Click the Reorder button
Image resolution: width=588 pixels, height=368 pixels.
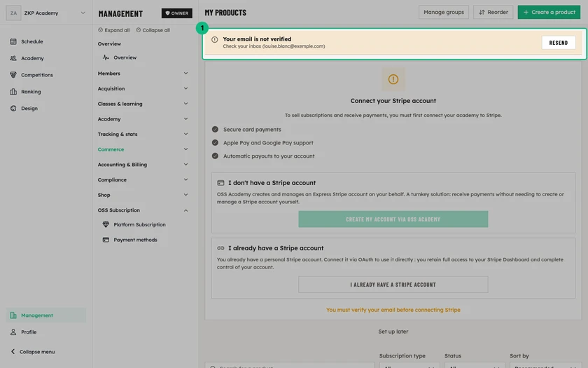(x=493, y=12)
